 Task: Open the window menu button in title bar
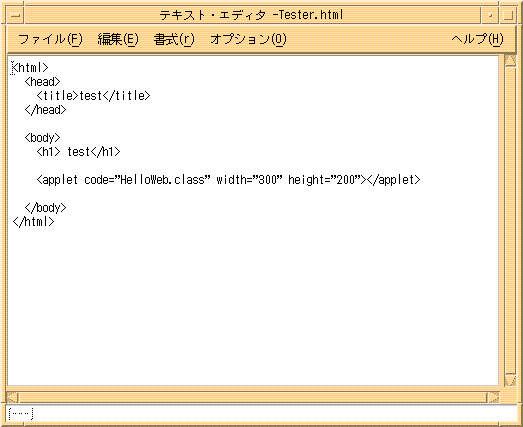click(15, 15)
